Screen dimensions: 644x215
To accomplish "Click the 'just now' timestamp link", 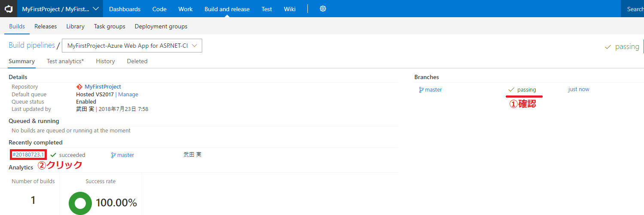I will point(578,89).
